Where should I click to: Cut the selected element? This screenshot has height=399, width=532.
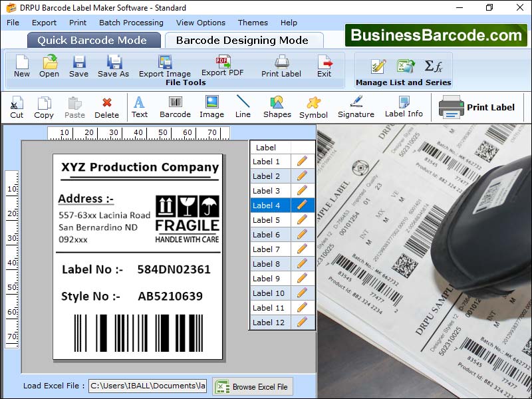[x=17, y=106]
